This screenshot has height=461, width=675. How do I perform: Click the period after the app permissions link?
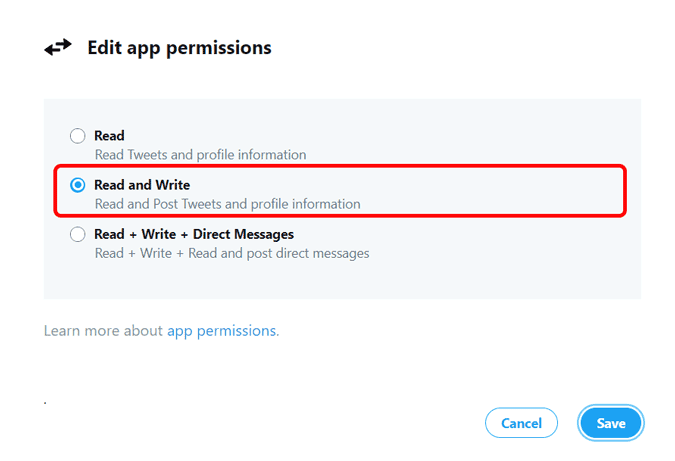pos(278,333)
